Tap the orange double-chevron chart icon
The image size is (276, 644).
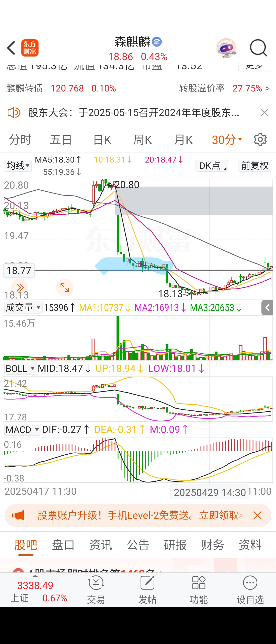click(x=20, y=287)
